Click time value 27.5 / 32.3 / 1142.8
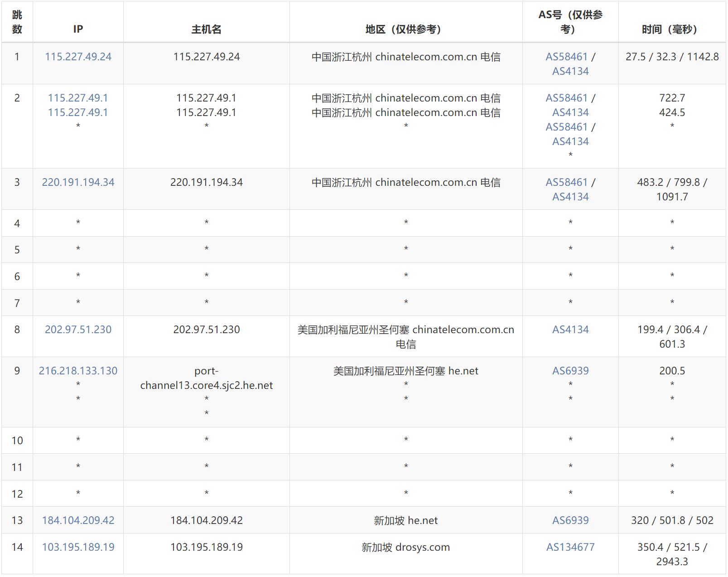Screen dimensions: 728x577 pyautogui.click(x=672, y=57)
